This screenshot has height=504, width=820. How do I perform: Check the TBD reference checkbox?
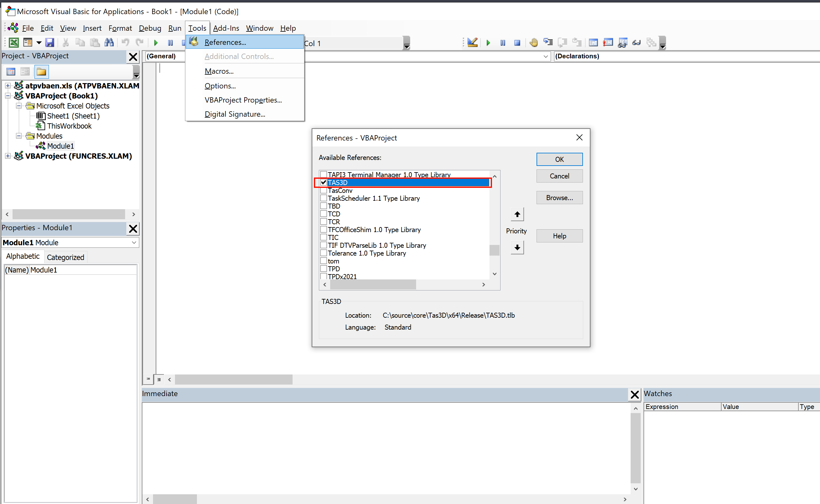(x=324, y=206)
